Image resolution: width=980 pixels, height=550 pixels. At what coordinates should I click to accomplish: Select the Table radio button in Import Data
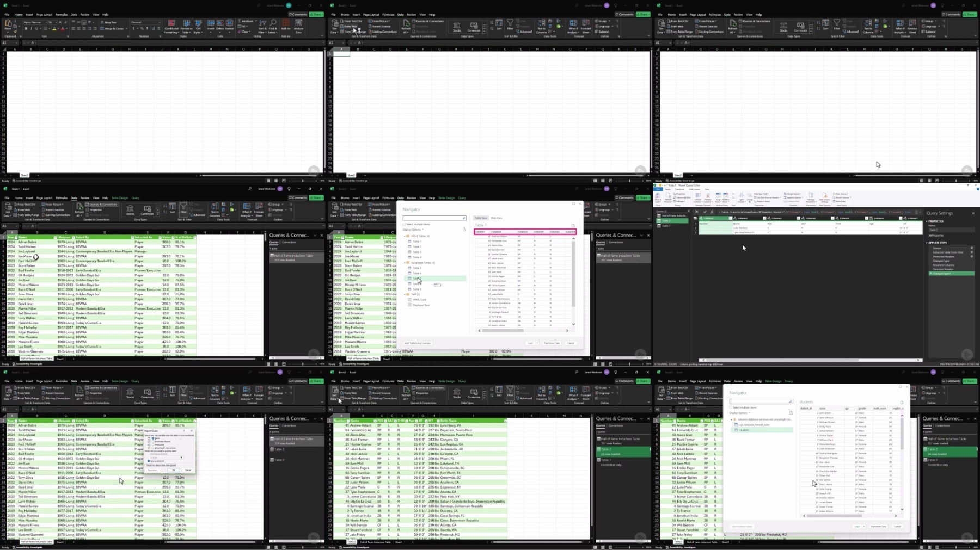[x=154, y=438]
